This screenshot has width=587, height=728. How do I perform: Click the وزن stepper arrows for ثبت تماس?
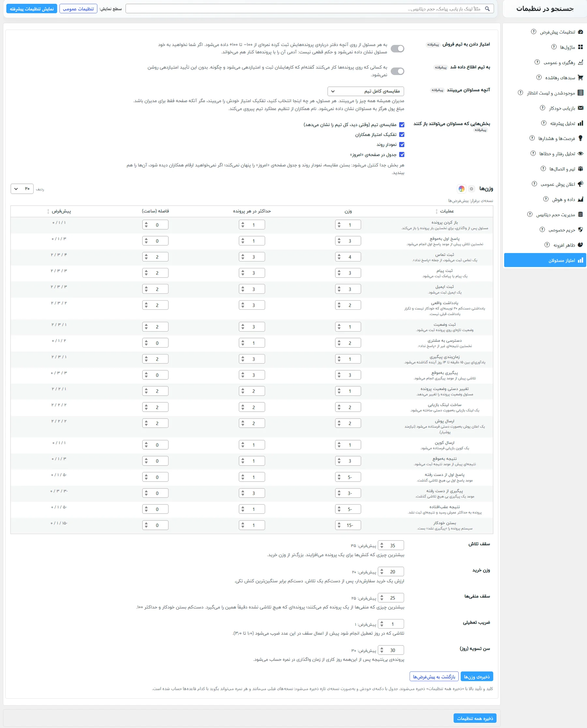point(339,257)
